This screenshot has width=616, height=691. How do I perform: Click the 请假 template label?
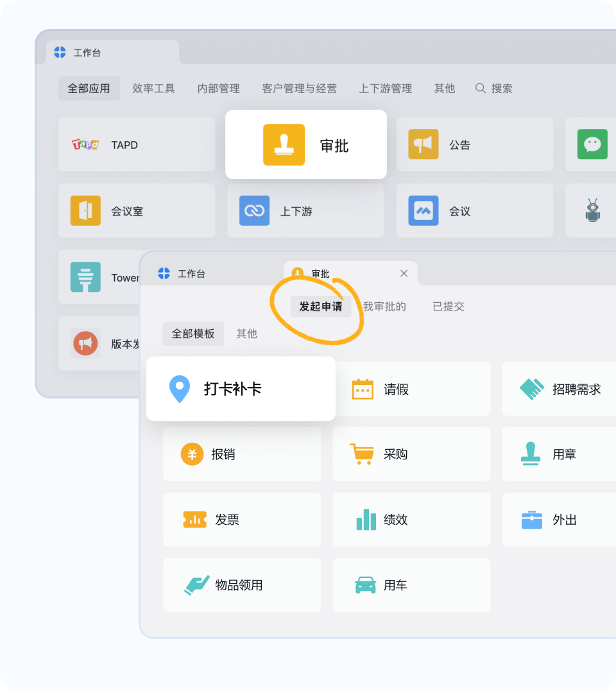tap(396, 389)
